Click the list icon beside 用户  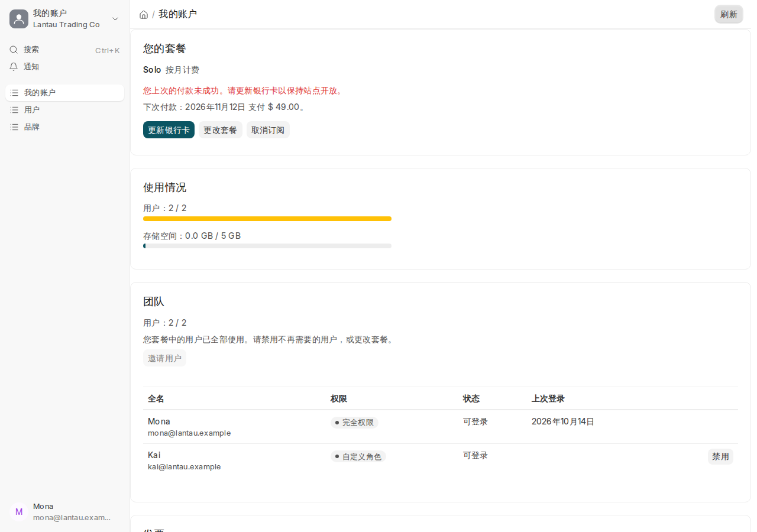pos(15,110)
